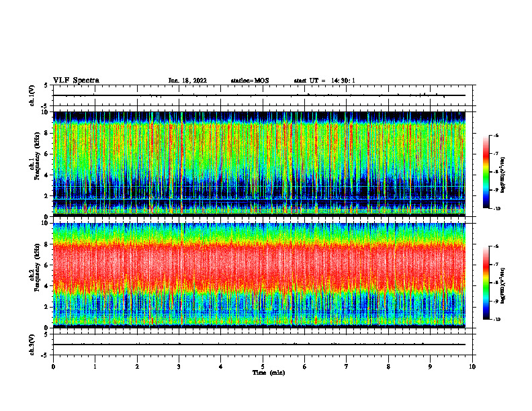Click time axis tick label "10"
Viewport: 532px width, 411px height.
(472, 367)
